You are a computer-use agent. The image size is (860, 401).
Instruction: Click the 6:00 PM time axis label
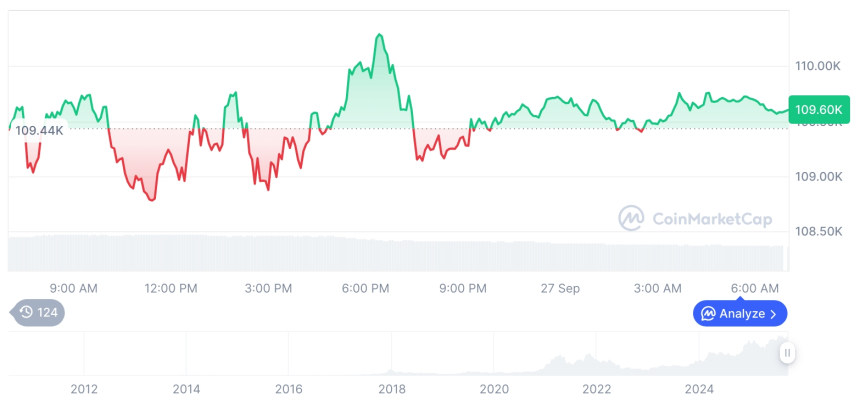(365, 288)
